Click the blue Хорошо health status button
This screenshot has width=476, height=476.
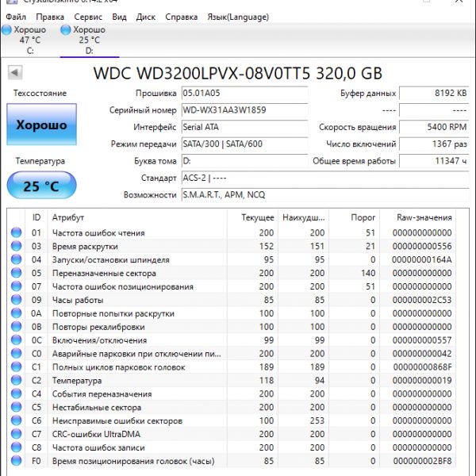pos(41,125)
